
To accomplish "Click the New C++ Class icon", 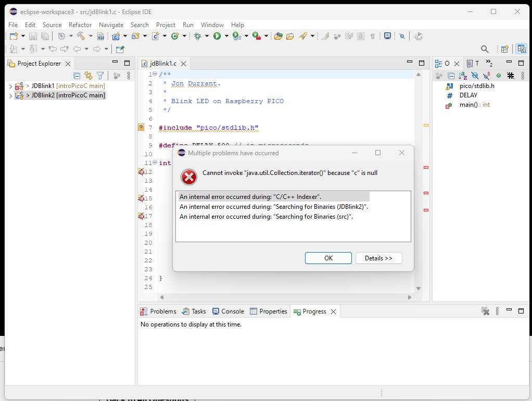I will pyautogui.click(x=175, y=36).
